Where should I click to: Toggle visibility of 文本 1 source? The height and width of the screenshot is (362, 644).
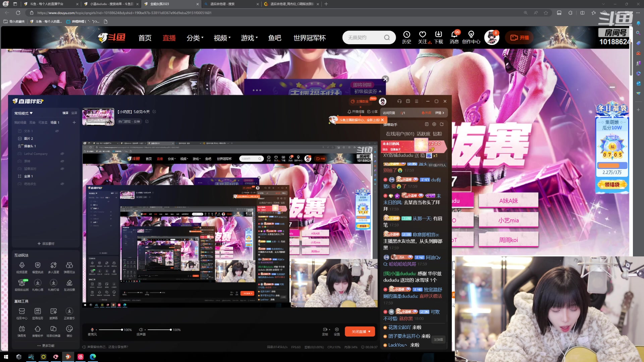pos(57,131)
